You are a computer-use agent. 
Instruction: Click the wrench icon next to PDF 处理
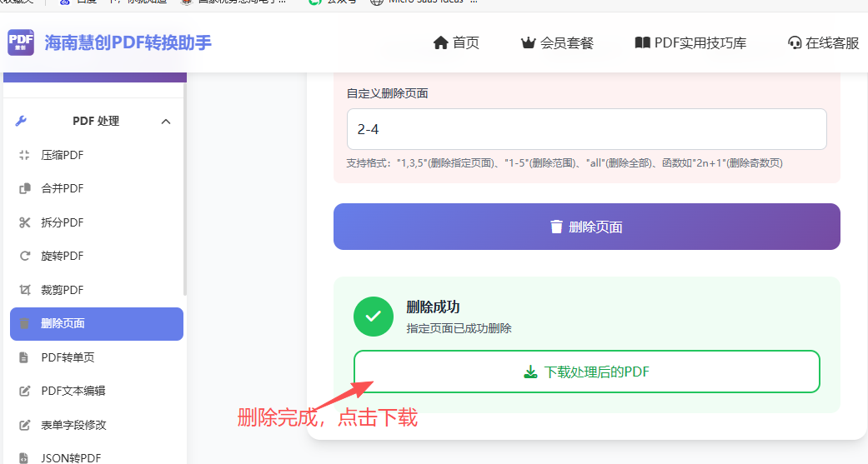click(x=21, y=121)
